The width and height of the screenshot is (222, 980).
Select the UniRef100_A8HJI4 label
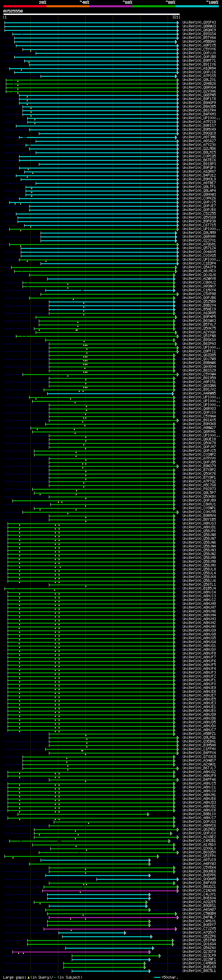click(199, 592)
